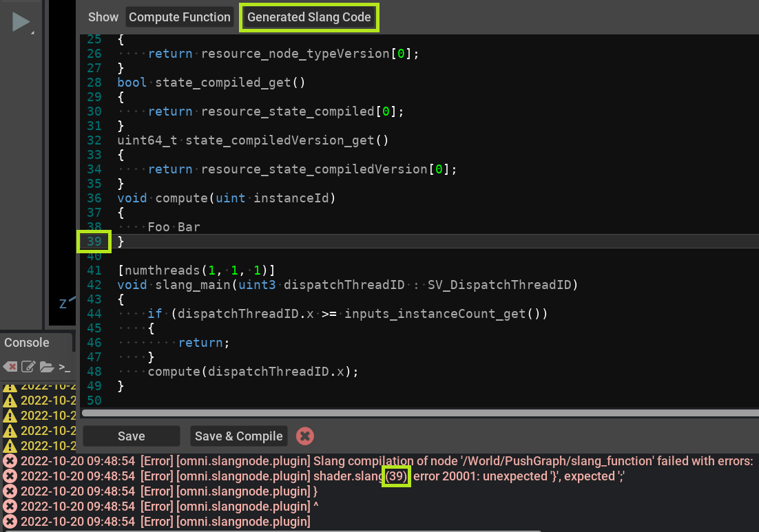Click the 'void compute' function declaration line

click(225, 198)
